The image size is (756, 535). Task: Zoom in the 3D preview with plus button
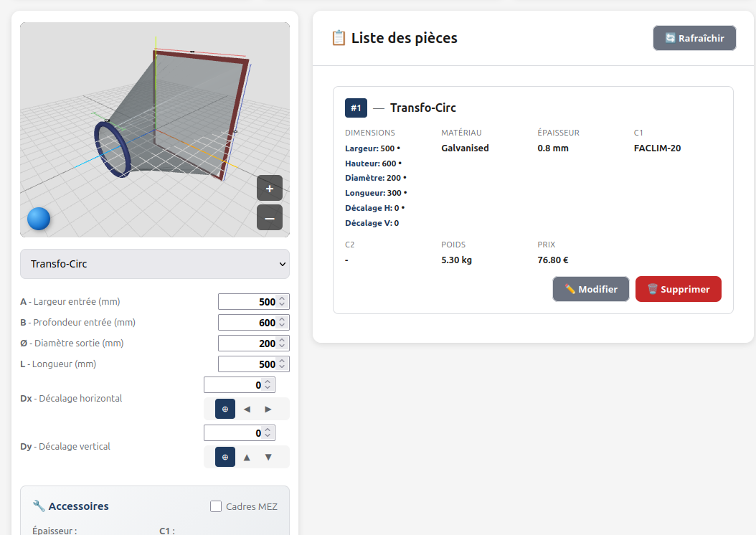point(270,189)
